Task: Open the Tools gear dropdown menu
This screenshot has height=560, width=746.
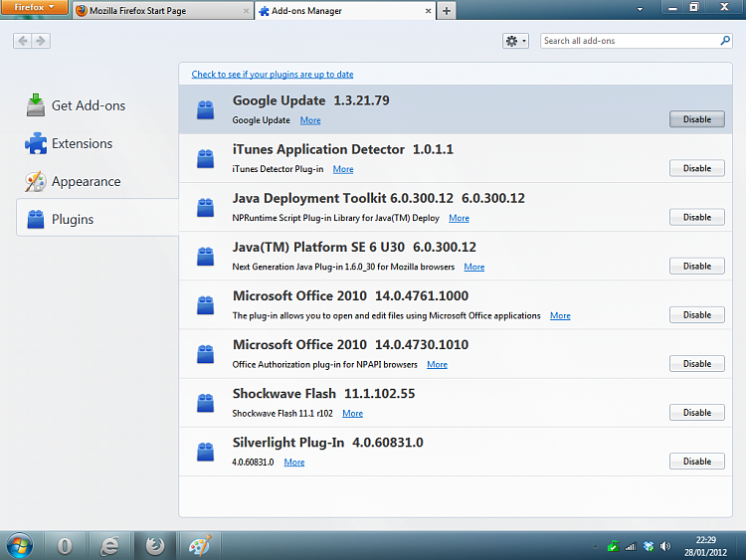Action: [x=515, y=41]
